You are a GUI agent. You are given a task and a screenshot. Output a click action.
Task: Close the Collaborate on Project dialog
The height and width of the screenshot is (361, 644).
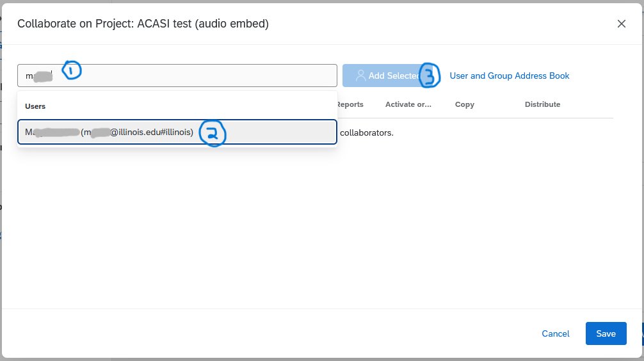coord(621,24)
